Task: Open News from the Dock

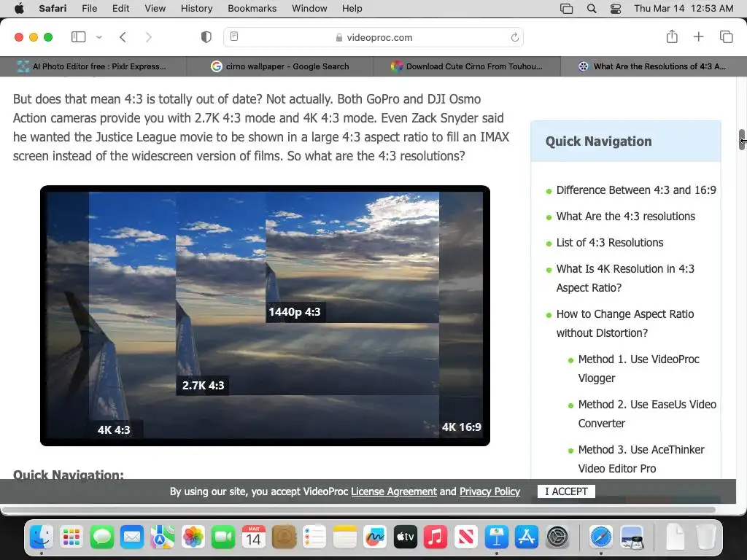Action: tap(466, 537)
